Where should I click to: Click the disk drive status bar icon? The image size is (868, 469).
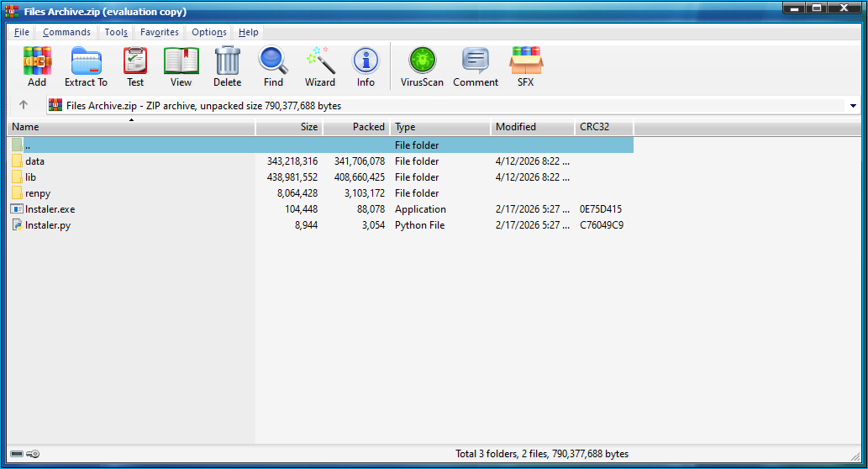click(17, 454)
